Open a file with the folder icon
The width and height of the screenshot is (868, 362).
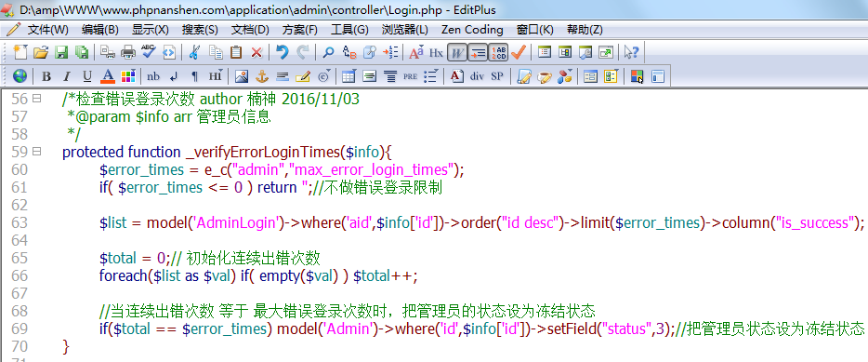[x=40, y=52]
